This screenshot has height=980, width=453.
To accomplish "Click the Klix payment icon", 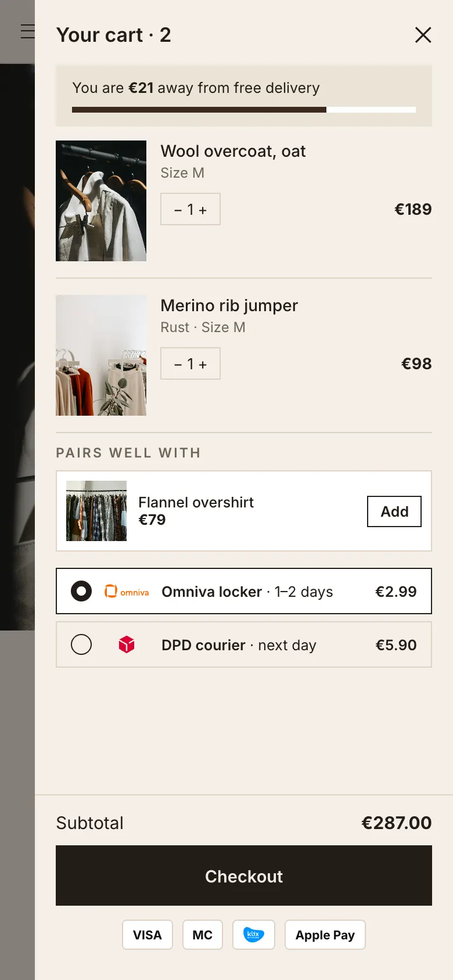I will [x=254, y=935].
